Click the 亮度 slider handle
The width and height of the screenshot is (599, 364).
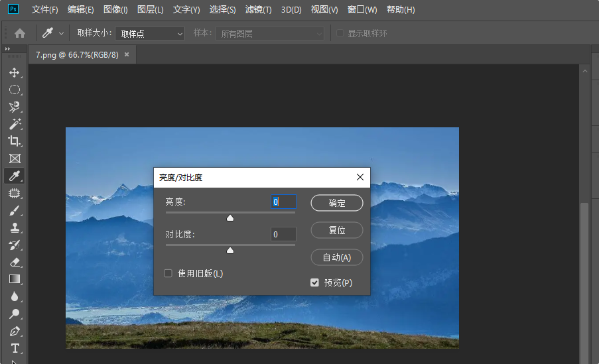pos(230,217)
